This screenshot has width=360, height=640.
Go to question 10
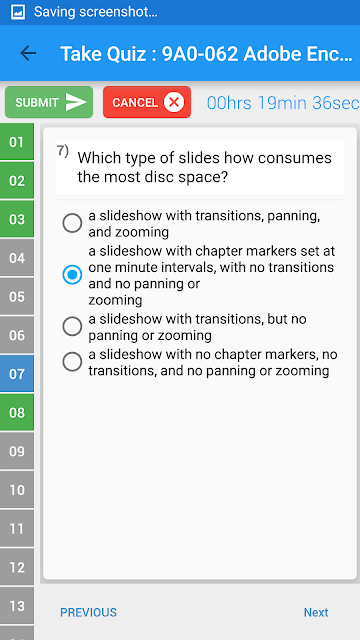tap(17, 489)
